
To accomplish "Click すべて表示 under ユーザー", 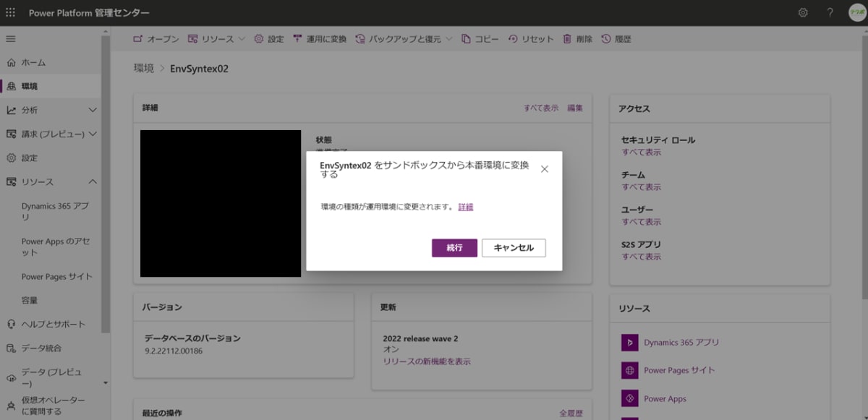I will coord(642,222).
